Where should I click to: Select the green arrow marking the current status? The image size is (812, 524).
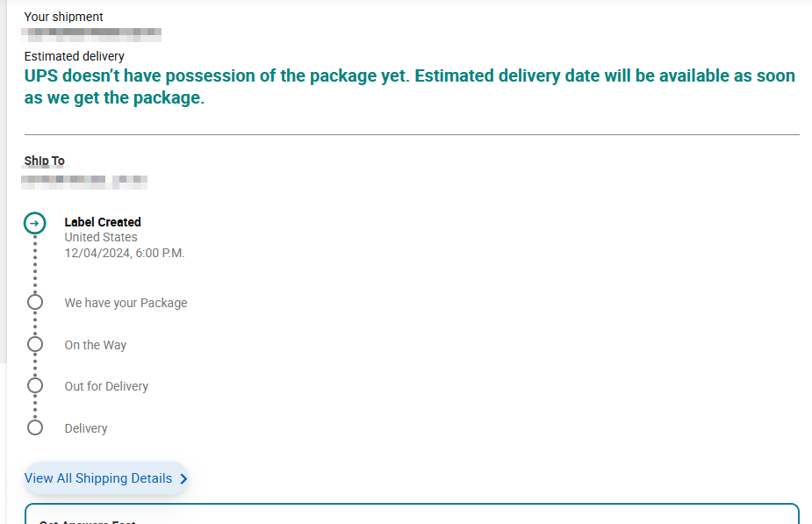[x=35, y=223]
